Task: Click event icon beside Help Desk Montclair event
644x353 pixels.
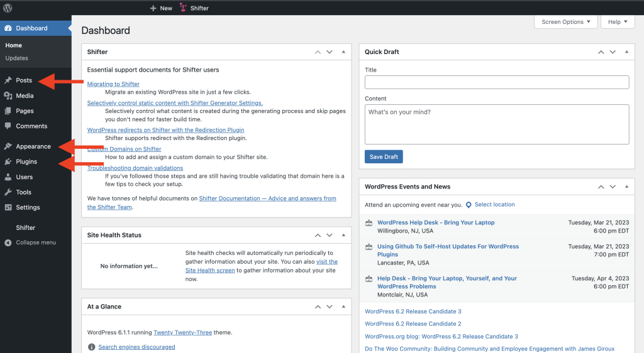Action: (369, 279)
